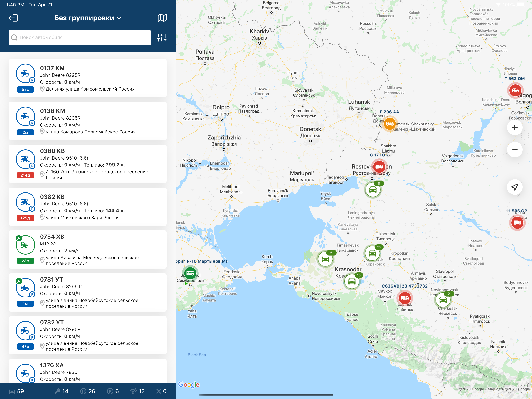
Task: Zoom out the map with minus button
Action: [515, 150]
